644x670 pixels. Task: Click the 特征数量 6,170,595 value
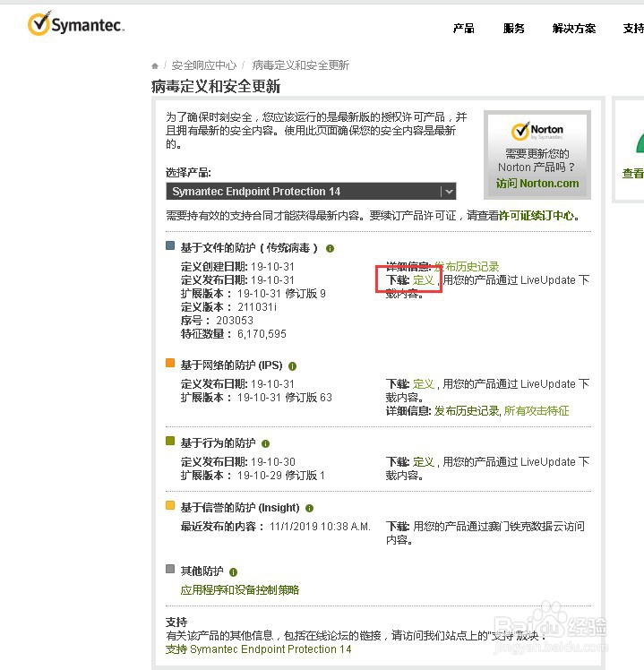tap(262, 334)
